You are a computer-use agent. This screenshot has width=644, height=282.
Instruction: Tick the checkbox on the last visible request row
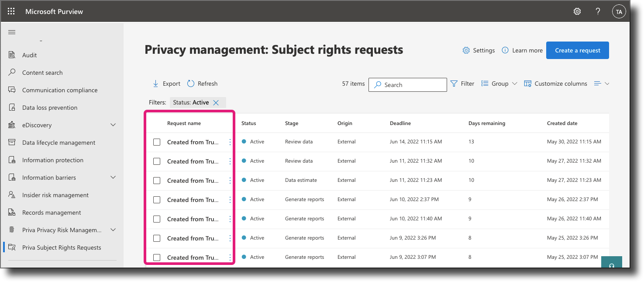coord(157,257)
